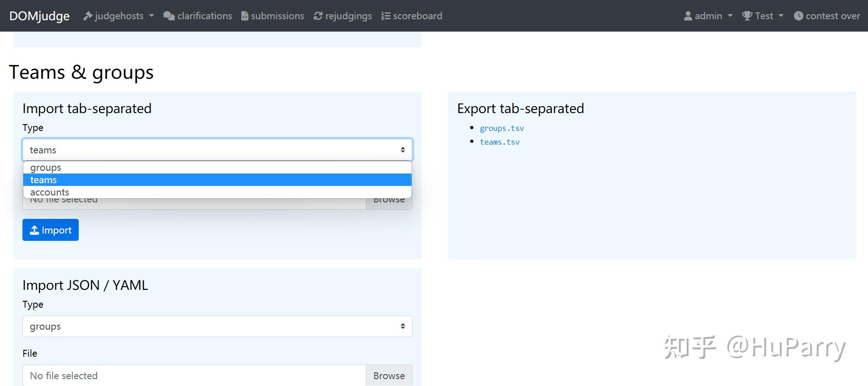Viewport: 868px width, 386px height.
Task: Download the teams.tsv export link
Action: click(x=499, y=142)
